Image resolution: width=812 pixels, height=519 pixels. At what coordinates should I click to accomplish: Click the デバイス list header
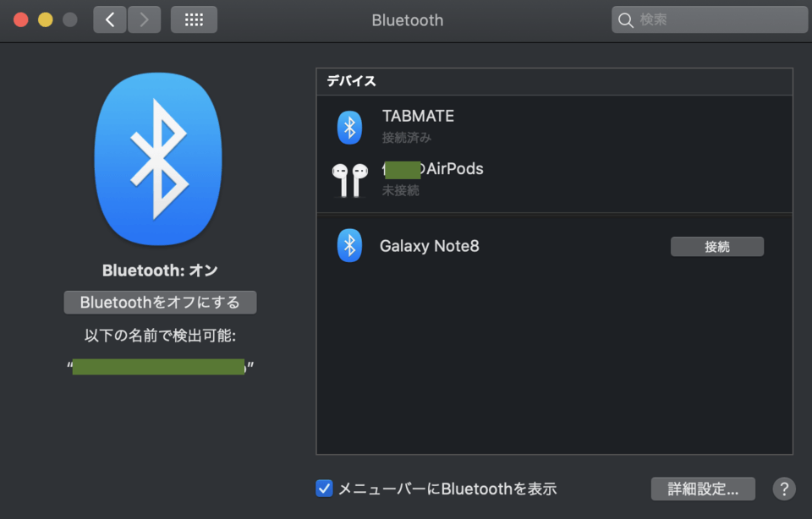coord(352,81)
